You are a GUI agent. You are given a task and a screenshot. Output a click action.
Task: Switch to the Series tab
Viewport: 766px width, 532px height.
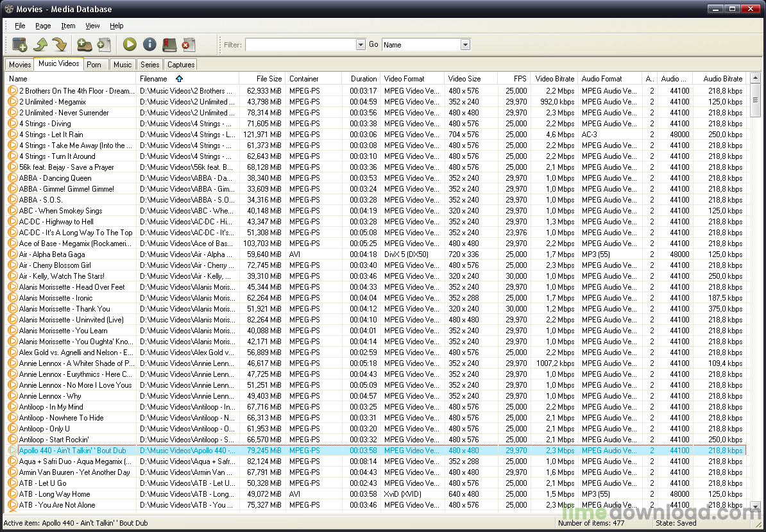click(149, 65)
